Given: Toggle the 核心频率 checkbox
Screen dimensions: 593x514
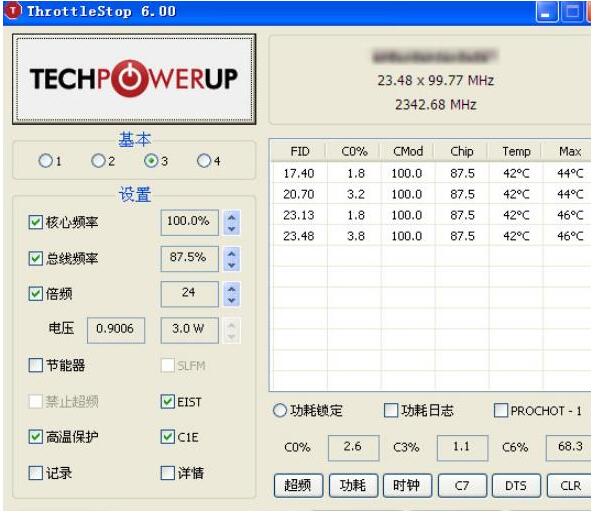Looking at the screenshot, I should (36, 222).
